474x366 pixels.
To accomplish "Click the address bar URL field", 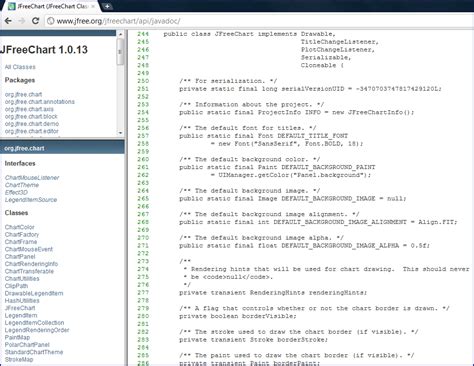I will point(260,21).
